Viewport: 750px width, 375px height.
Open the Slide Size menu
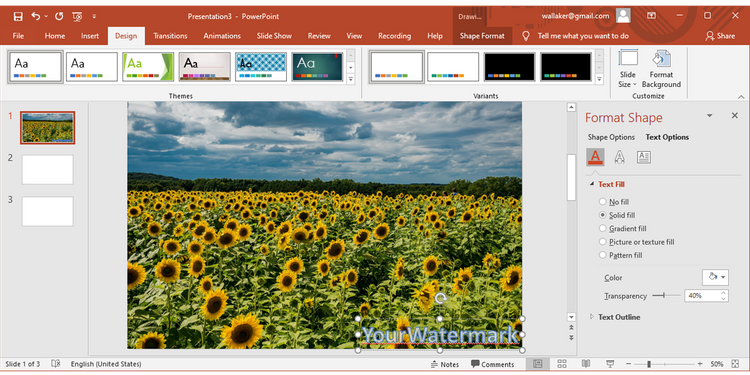click(x=628, y=68)
